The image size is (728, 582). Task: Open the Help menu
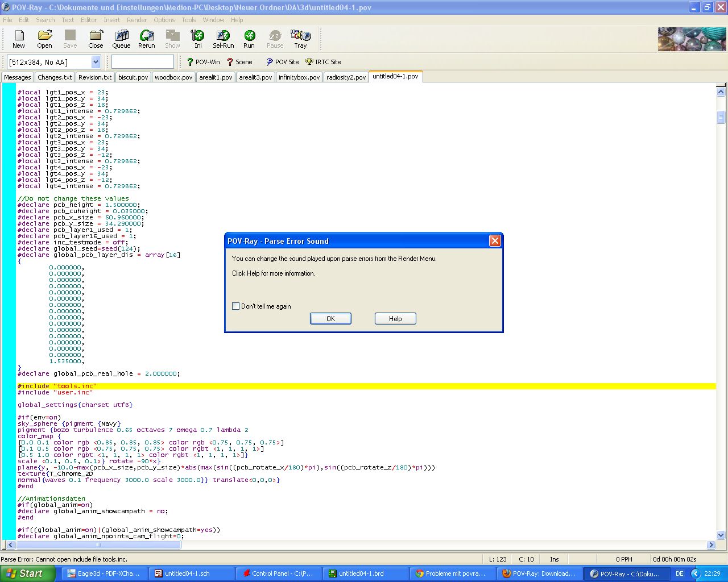click(237, 20)
